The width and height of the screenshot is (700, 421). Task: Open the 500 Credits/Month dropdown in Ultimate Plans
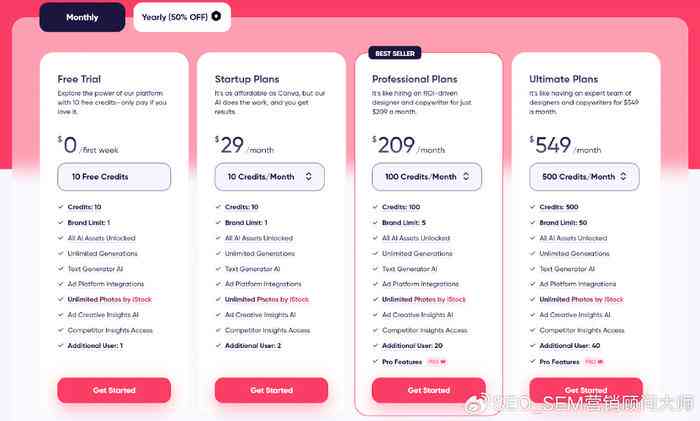click(584, 177)
